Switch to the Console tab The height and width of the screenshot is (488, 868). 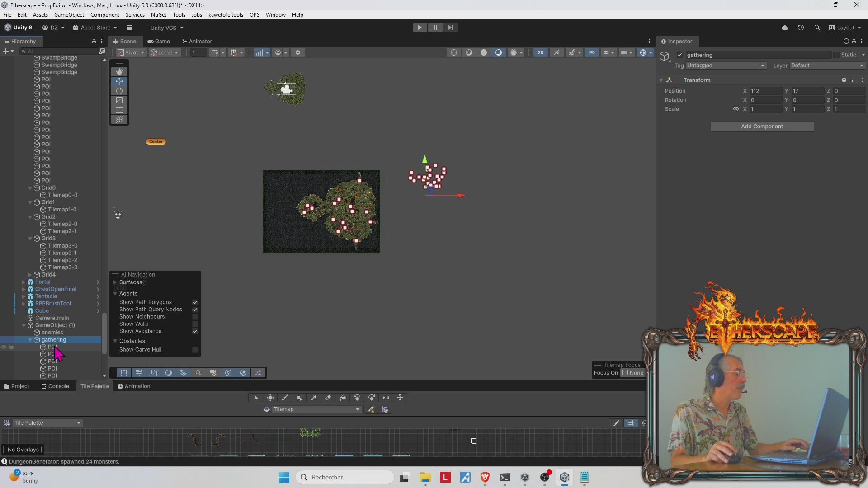[55, 386]
